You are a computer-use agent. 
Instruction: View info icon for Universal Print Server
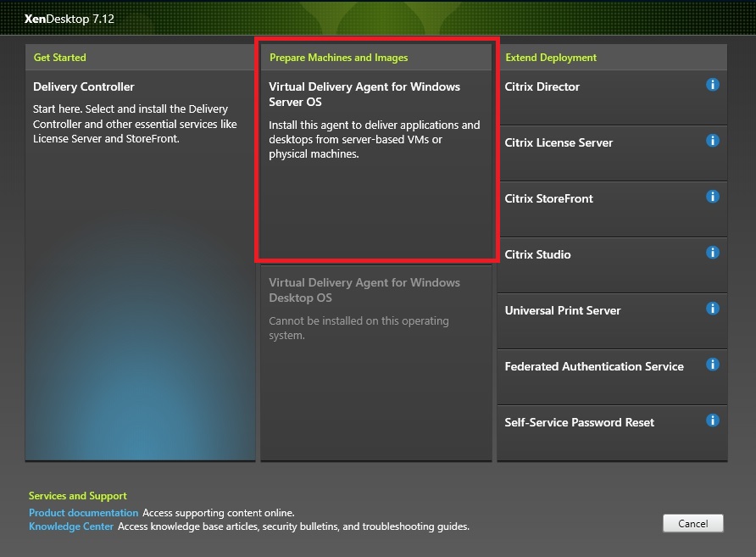(x=713, y=309)
